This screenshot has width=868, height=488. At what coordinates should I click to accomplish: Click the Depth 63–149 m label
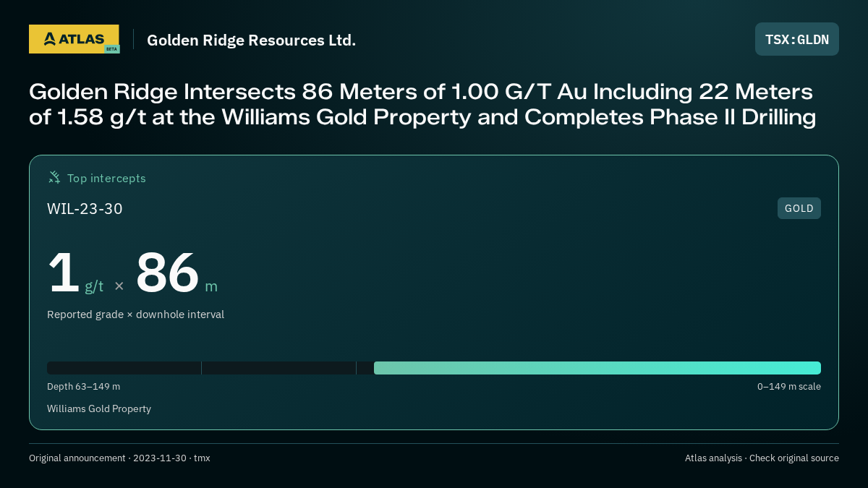click(x=83, y=387)
